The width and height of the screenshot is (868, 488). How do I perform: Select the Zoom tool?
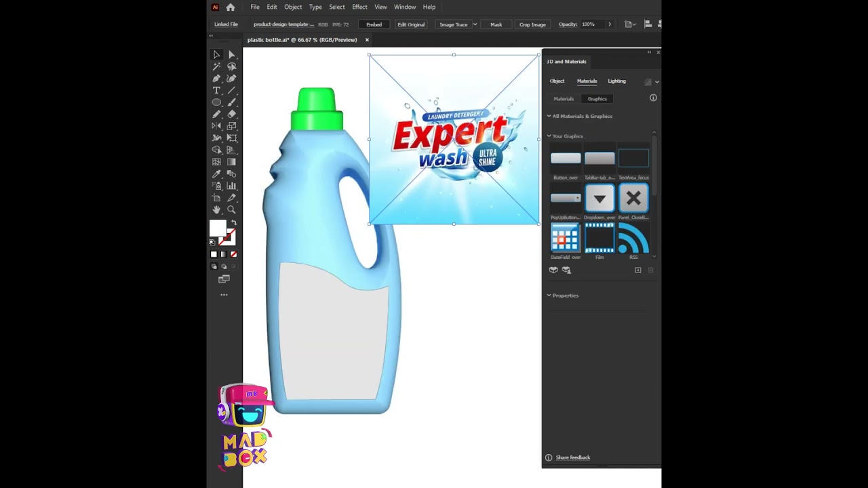tap(231, 210)
